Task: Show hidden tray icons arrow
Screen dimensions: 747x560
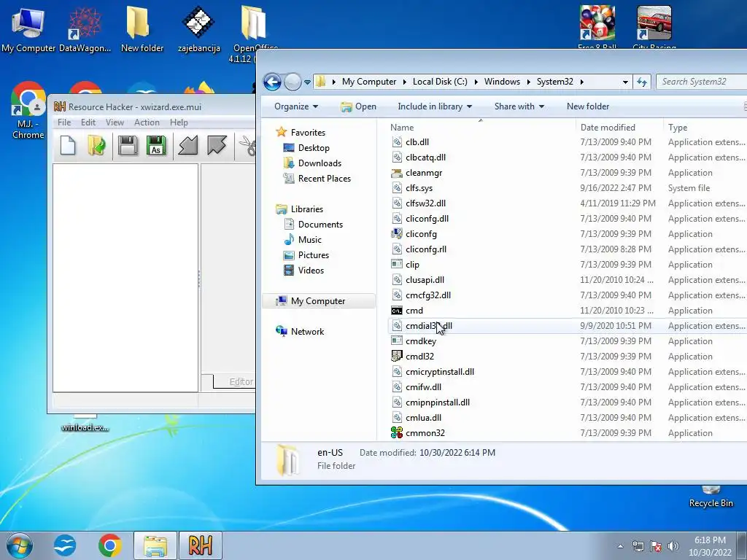Action: click(x=620, y=546)
